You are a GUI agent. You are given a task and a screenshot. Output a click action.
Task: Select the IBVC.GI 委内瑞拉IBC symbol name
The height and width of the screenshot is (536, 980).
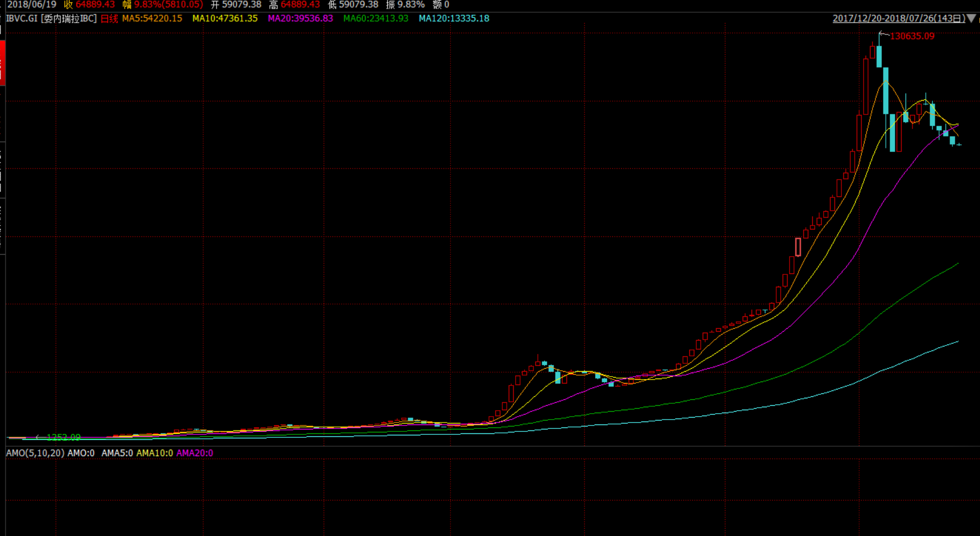click(x=51, y=19)
